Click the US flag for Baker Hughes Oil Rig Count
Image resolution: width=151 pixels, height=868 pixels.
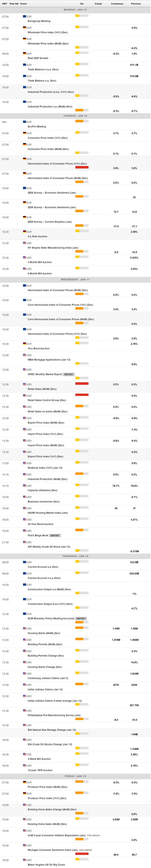tap(24, 860)
